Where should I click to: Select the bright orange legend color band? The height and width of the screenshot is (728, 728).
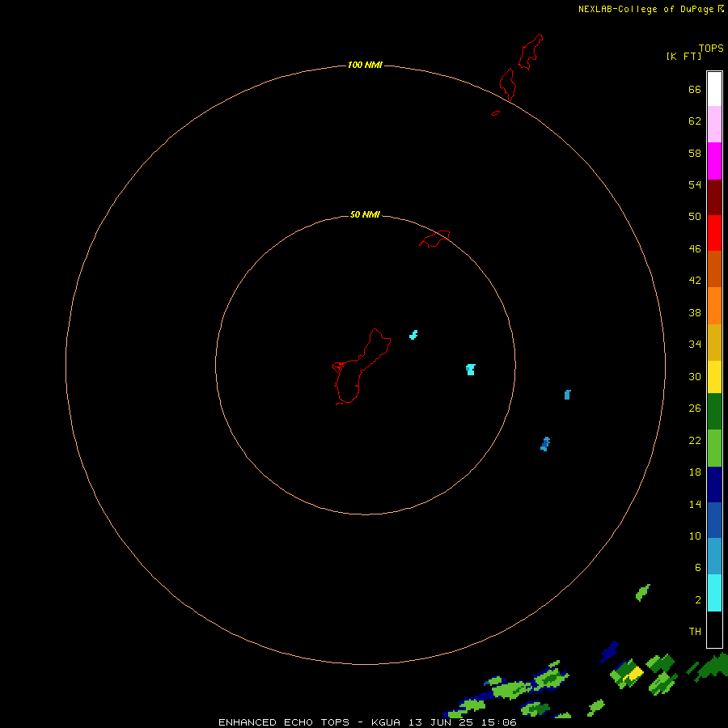[714, 306]
